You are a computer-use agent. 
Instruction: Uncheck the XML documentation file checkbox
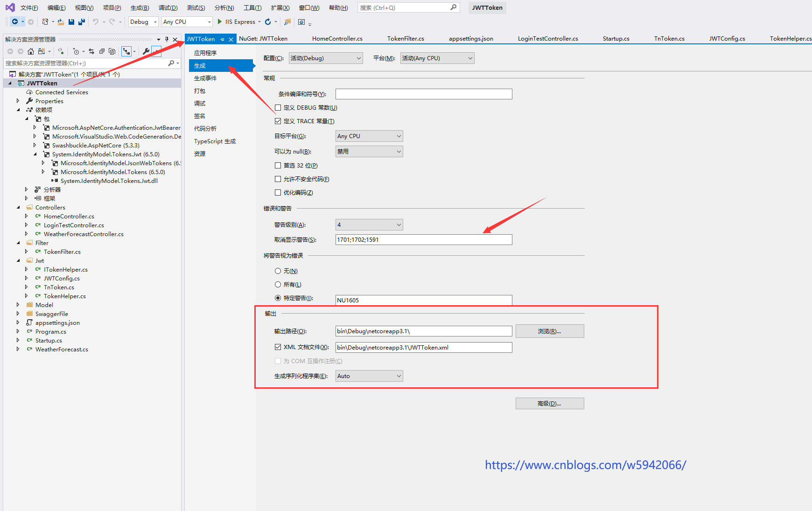pyautogui.click(x=278, y=347)
